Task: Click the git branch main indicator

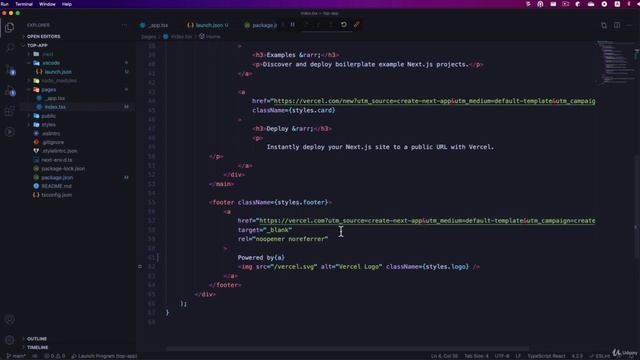Action: pyautogui.click(x=16, y=356)
